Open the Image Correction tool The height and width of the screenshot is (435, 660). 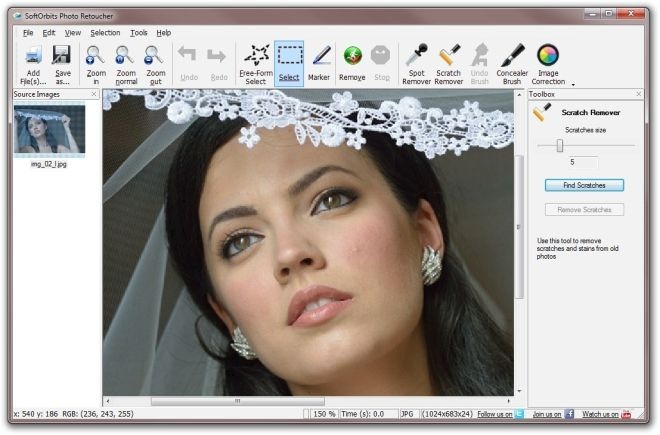click(x=548, y=56)
